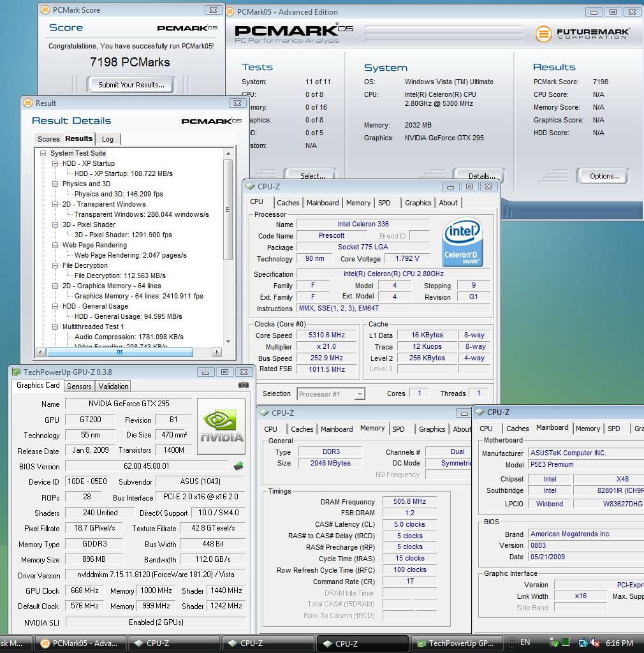This screenshot has height=653, width=644.
Task: Select 'Physics and 3D: 146.209 fps' row
Action: coord(119,194)
